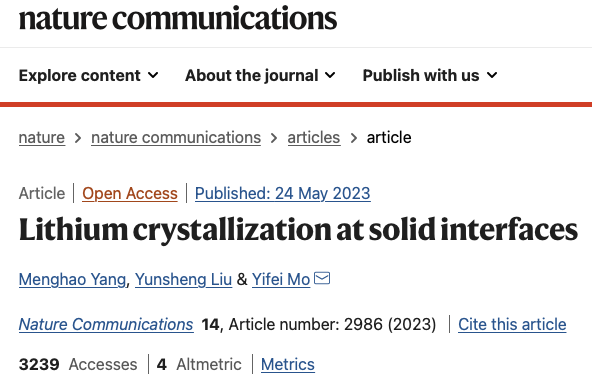
Task: Open the About the journal menu
Action: [x=260, y=75]
